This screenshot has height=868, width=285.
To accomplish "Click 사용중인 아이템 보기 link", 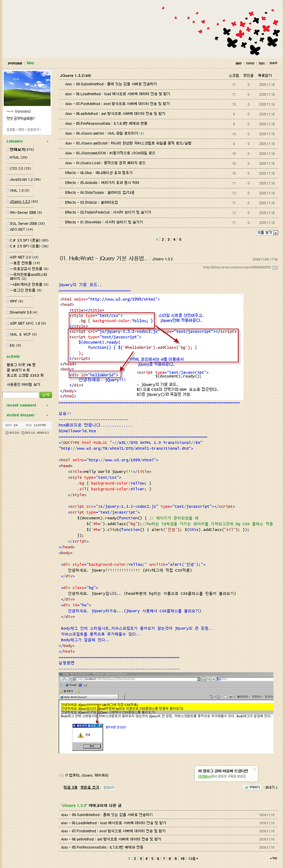I will click(x=23, y=385).
